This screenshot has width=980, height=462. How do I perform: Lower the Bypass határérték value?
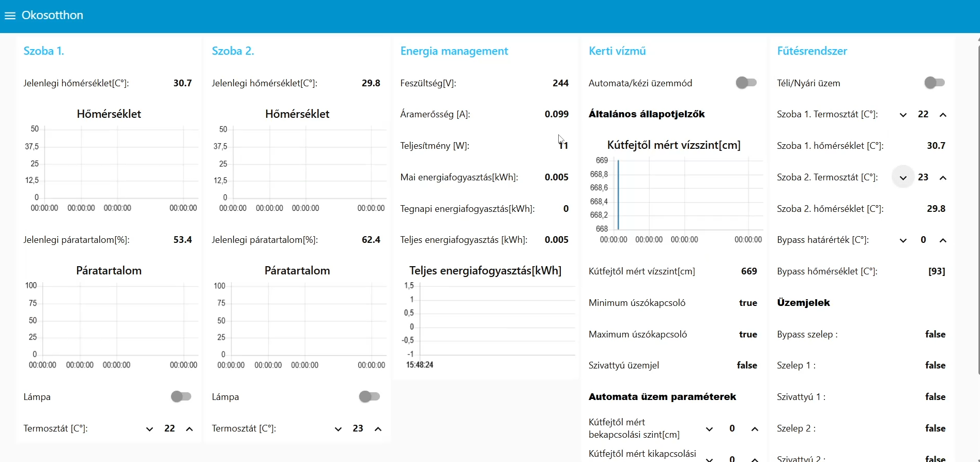[903, 240]
